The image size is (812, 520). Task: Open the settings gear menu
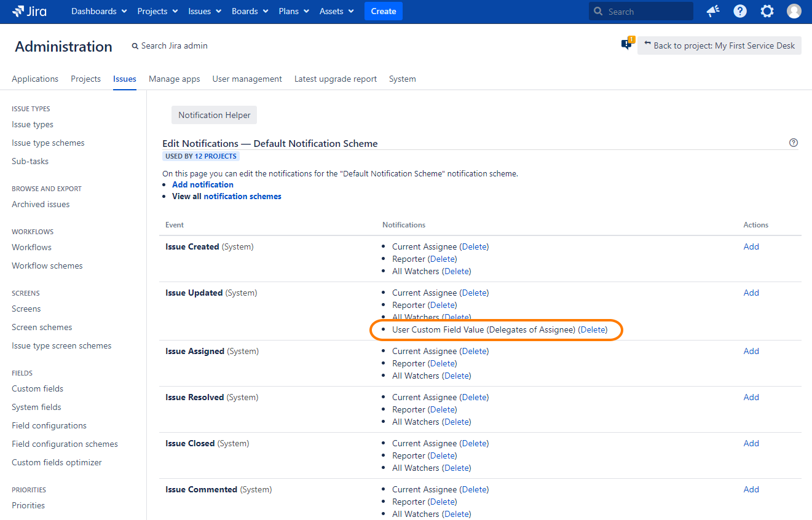[767, 12]
